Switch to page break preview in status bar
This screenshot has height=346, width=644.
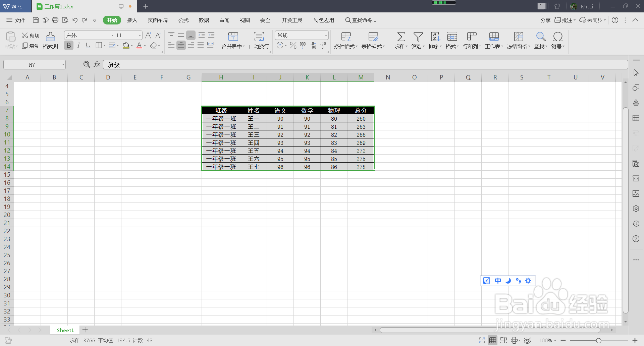(x=503, y=340)
